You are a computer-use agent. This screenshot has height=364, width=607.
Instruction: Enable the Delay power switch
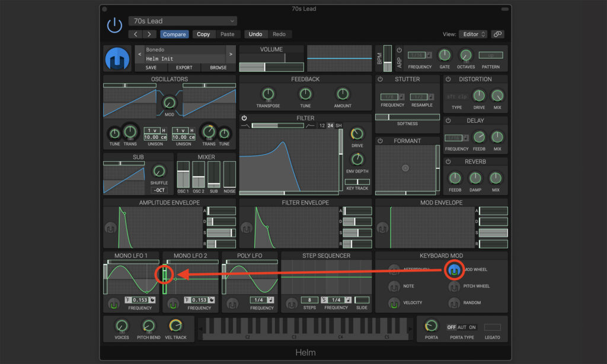click(448, 120)
